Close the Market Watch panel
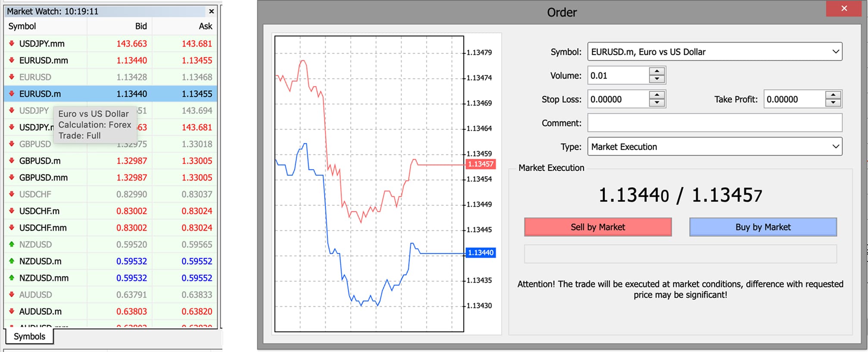This screenshot has height=352, width=868. (211, 11)
